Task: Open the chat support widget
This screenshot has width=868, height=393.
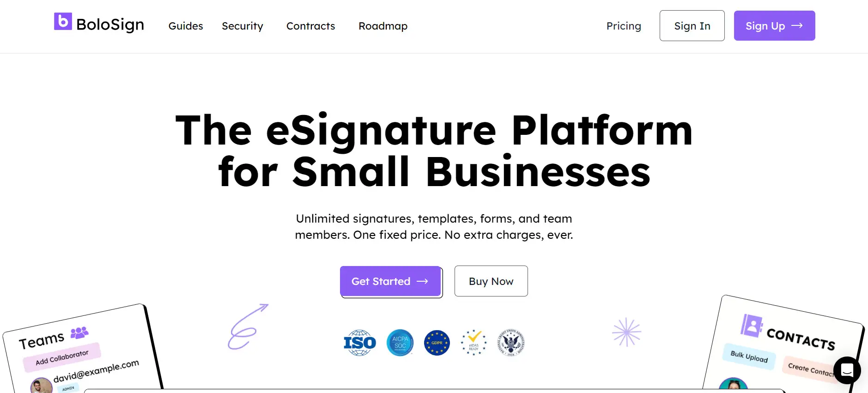Action: pyautogui.click(x=847, y=370)
